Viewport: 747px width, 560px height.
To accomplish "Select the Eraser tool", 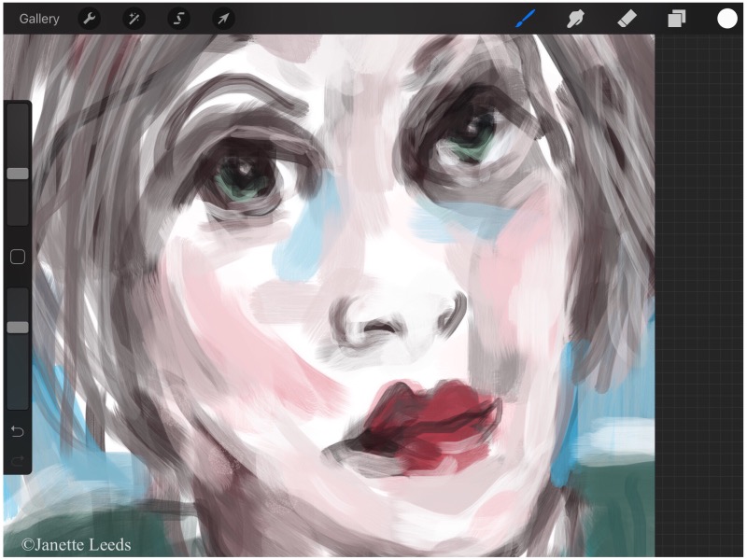I will (x=626, y=19).
